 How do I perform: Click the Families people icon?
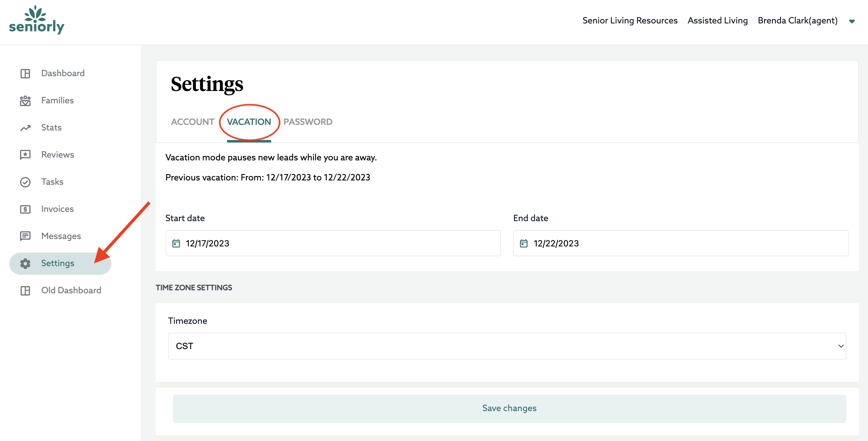click(x=25, y=101)
